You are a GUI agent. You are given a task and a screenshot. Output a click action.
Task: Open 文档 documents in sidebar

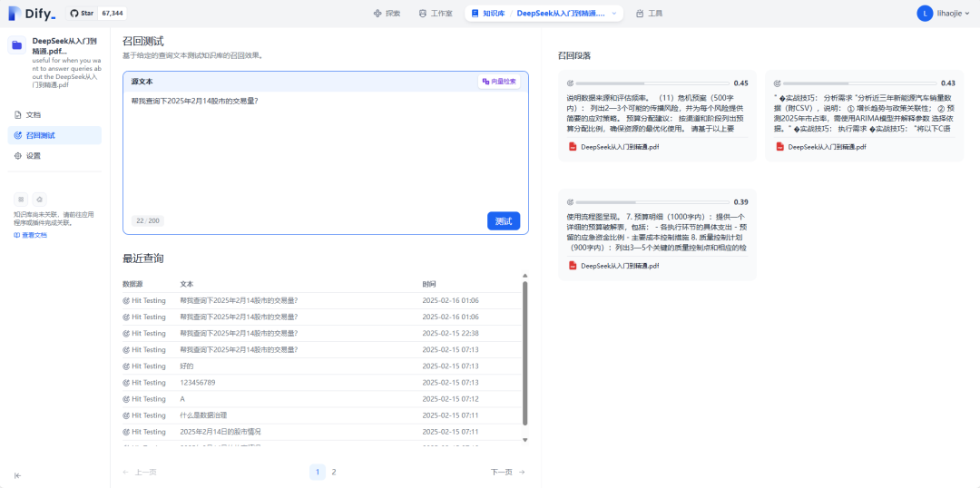coord(54,115)
